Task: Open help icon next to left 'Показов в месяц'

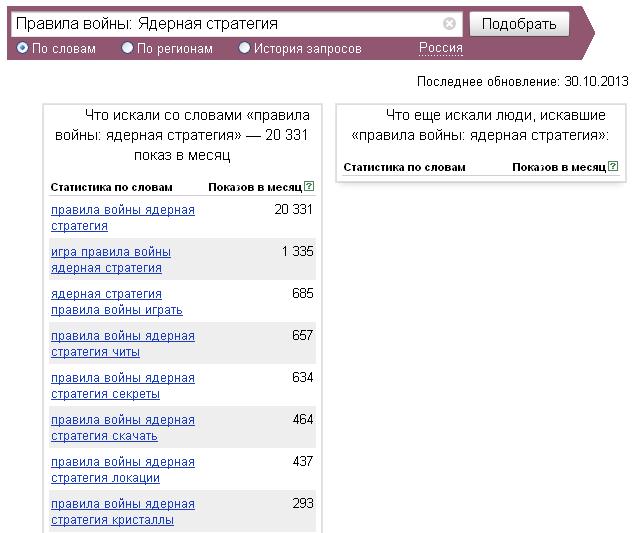Action: pyautogui.click(x=309, y=186)
